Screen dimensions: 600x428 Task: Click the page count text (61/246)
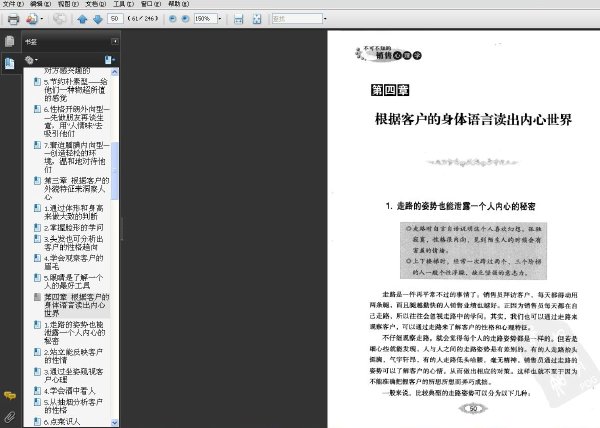[x=143, y=18]
